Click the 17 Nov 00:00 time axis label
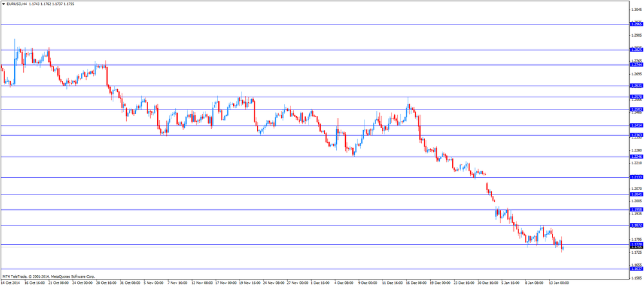Screen dimensions: 644x286 coord(227,283)
